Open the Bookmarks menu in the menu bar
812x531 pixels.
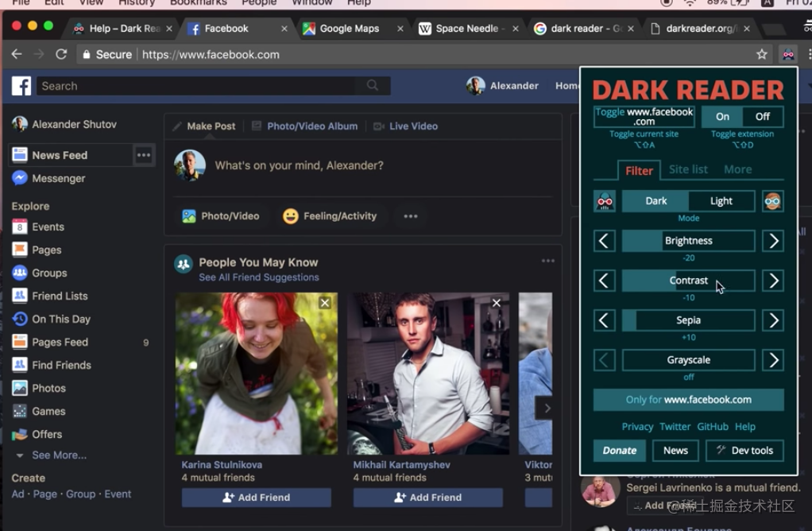coord(199,3)
